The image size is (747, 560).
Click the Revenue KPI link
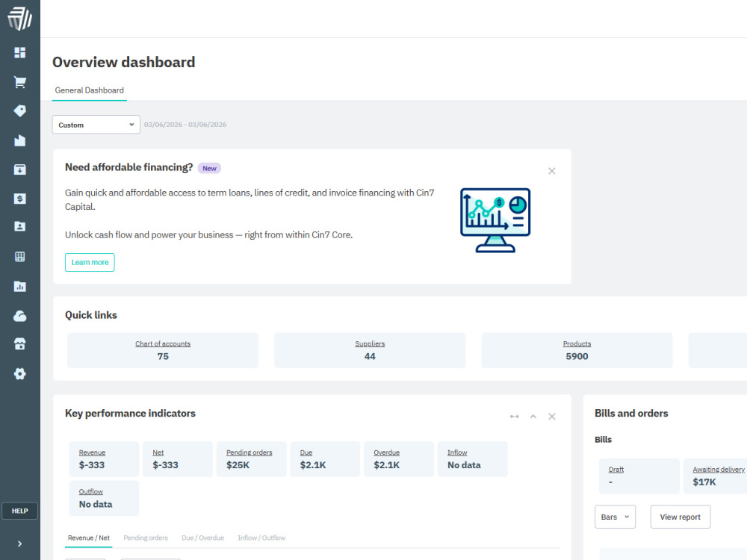[x=92, y=453]
